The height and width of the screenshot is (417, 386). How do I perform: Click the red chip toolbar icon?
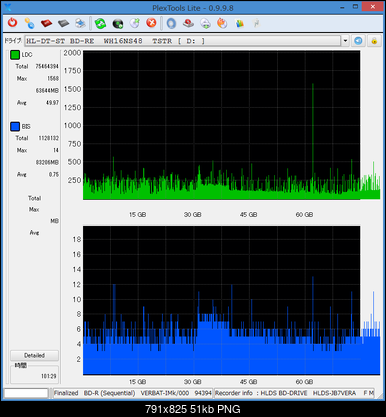(46, 23)
